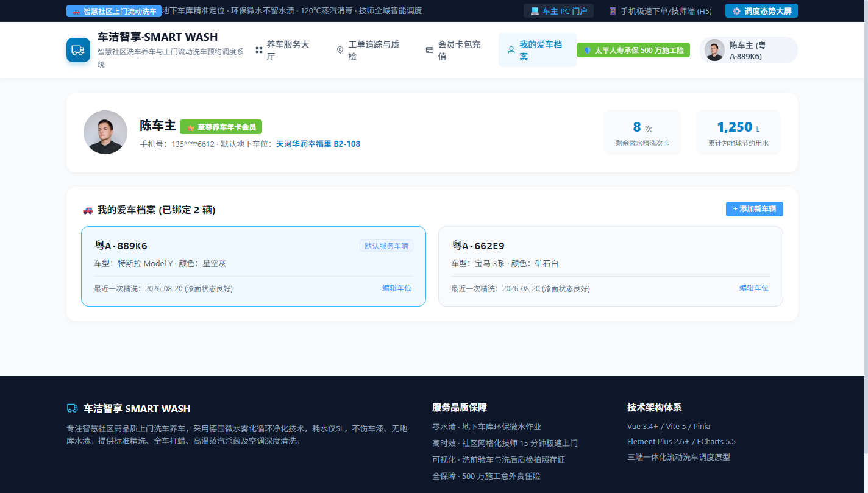
Task: Click the location pin icon beside 工单追踪与质检
Action: tap(340, 50)
